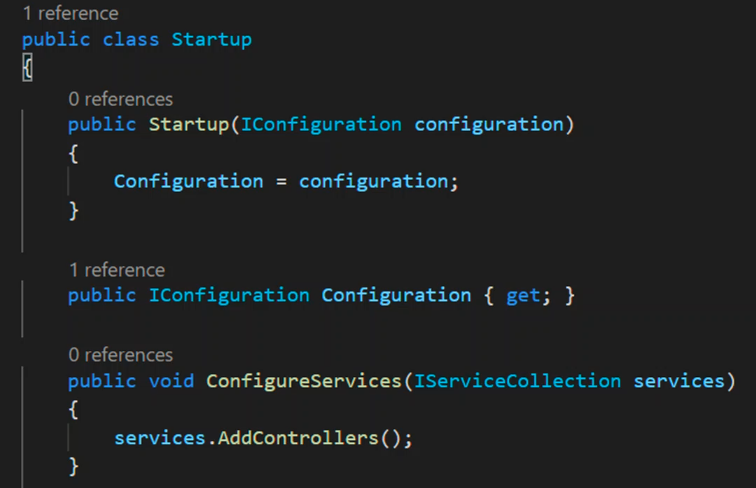Click 'configuration' value on right side of assignment
Image resolution: width=756 pixels, height=488 pixels.
[374, 182]
